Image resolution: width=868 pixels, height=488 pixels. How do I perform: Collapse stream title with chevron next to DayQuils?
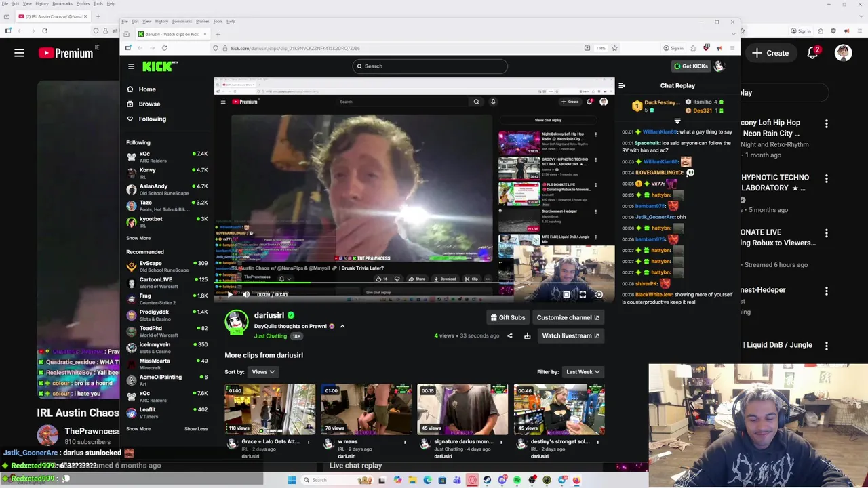coord(342,327)
